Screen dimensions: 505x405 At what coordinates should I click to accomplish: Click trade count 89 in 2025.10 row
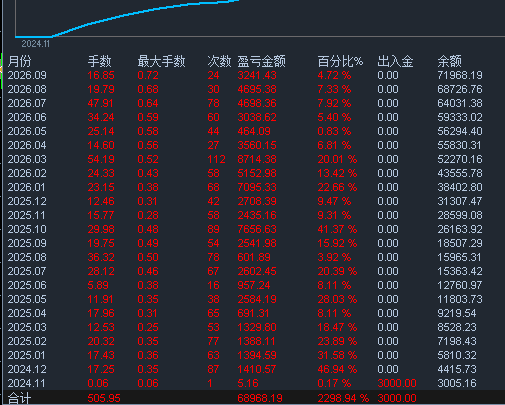coord(213,229)
